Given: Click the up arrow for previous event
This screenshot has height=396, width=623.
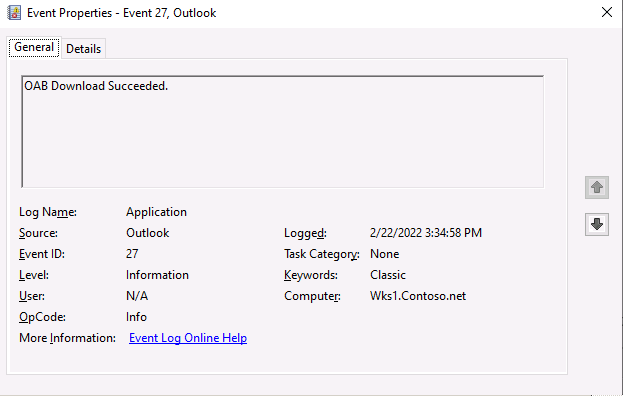Looking at the screenshot, I should click(x=597, y=187).
